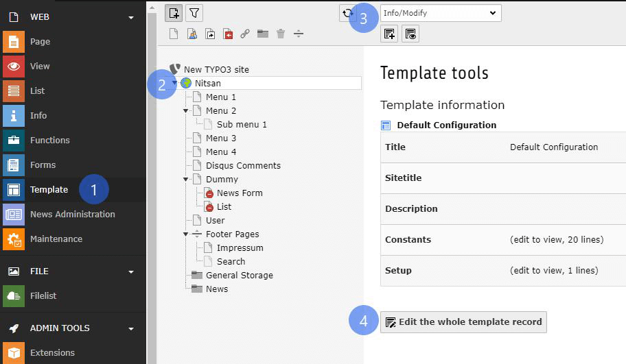This screenshot has height=364, width=626.
Task: Select Sub menu 1 page
Action: pyautogui.click(x=242, y=124)
